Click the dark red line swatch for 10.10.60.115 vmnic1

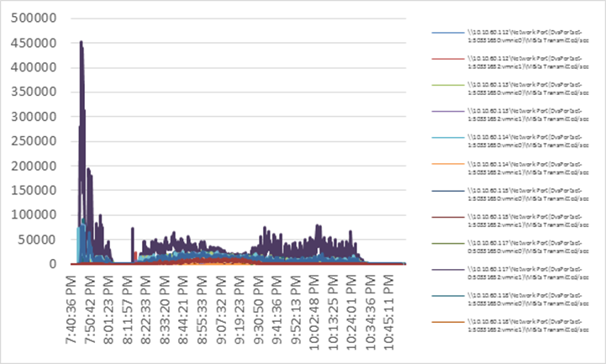(448, 217)
